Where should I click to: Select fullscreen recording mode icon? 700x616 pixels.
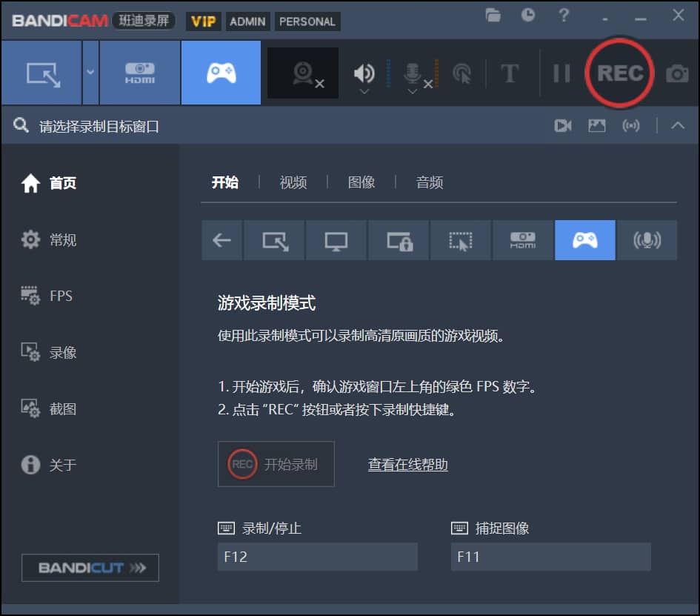pos(337,241)
